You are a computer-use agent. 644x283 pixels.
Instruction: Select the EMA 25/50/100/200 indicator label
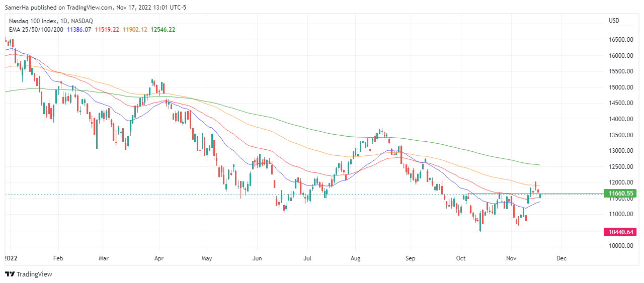[36, 30]
